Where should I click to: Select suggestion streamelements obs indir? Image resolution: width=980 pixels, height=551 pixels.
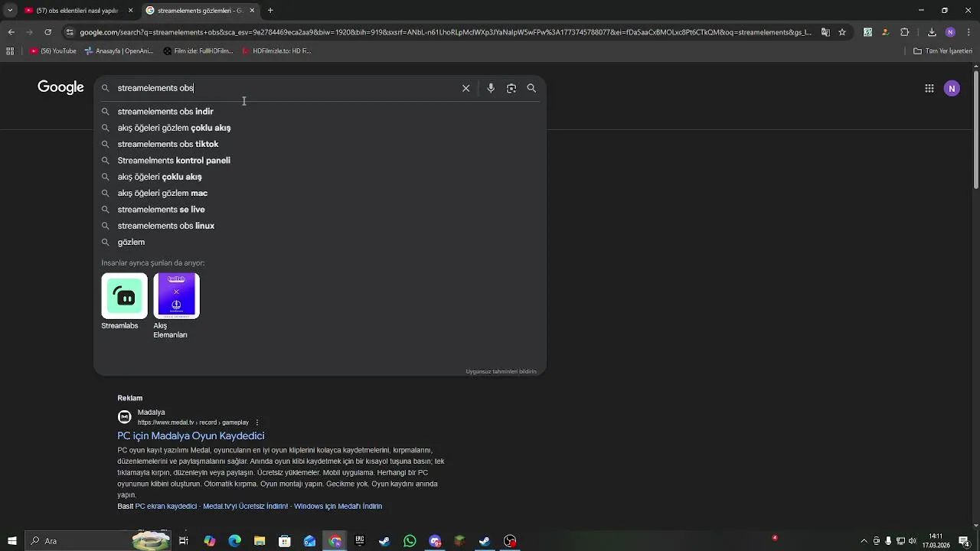tap(320, 112)
